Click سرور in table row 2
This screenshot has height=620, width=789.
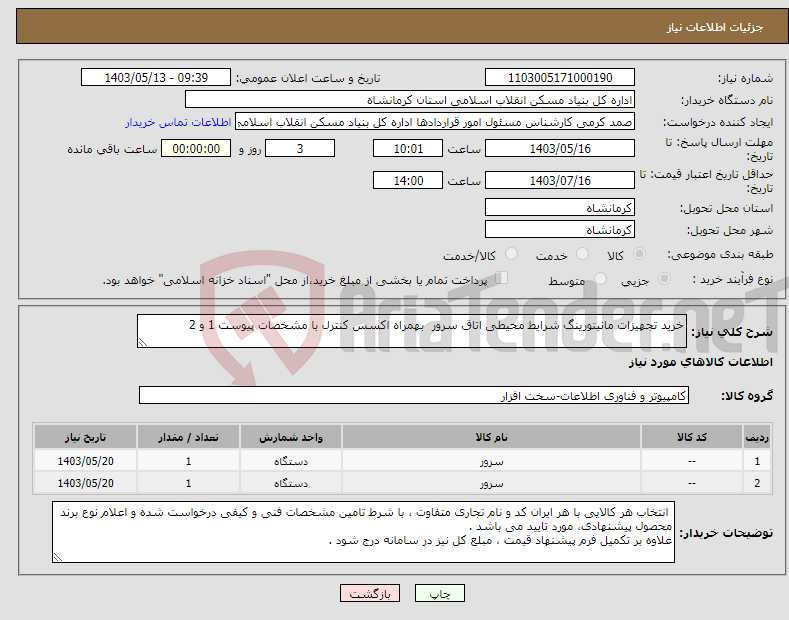491,483
